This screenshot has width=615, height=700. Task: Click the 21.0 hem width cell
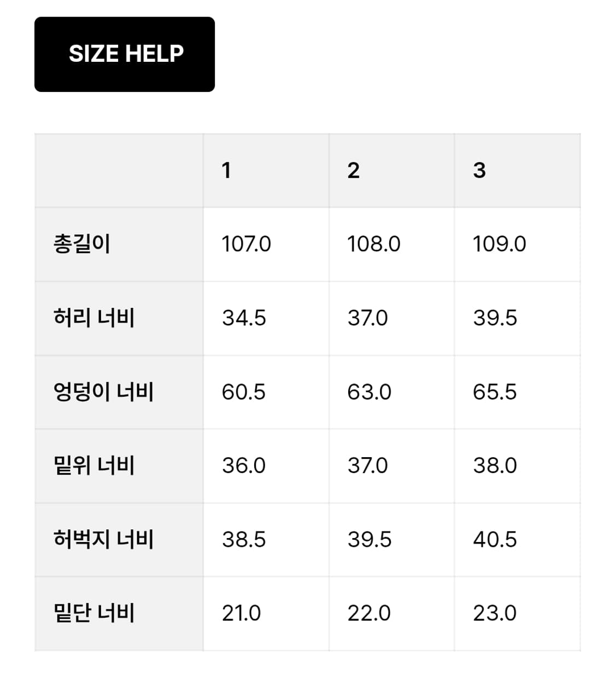pyautogui.click(x=241, y=613)
